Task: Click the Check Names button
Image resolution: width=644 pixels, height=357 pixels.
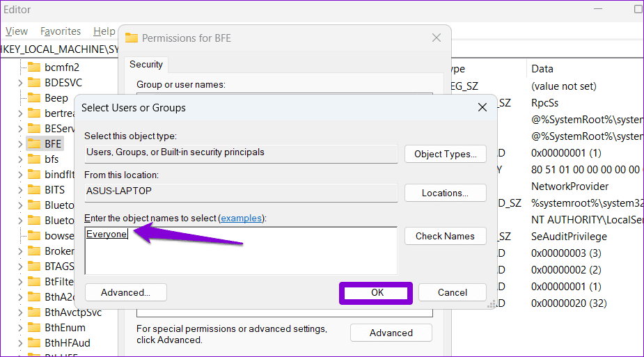Action: click(445, 236)
